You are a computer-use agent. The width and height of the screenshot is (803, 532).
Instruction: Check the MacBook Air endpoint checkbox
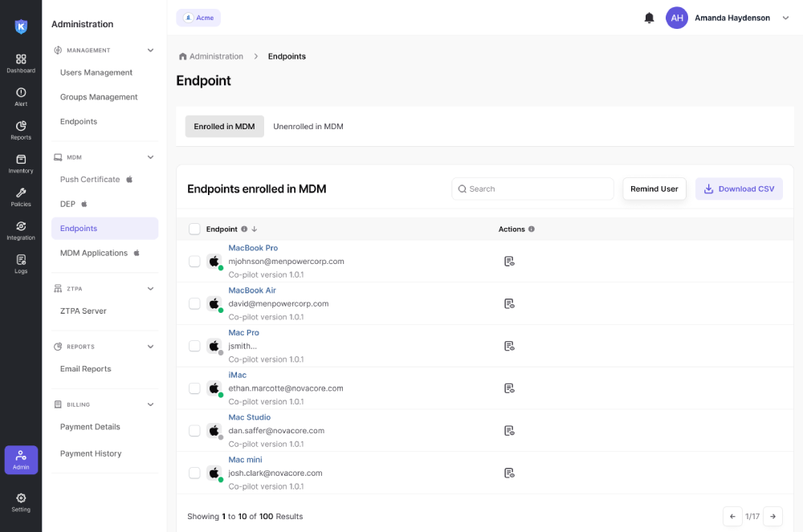(194, 303)
